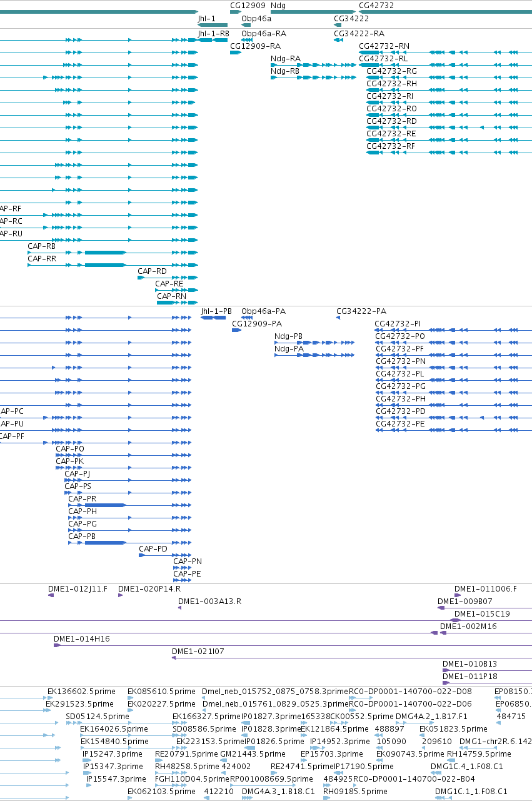This screenshot has width=532, height=801.
Task: Open the CG12909-PA protein label
Action: (x=257, y=323)
